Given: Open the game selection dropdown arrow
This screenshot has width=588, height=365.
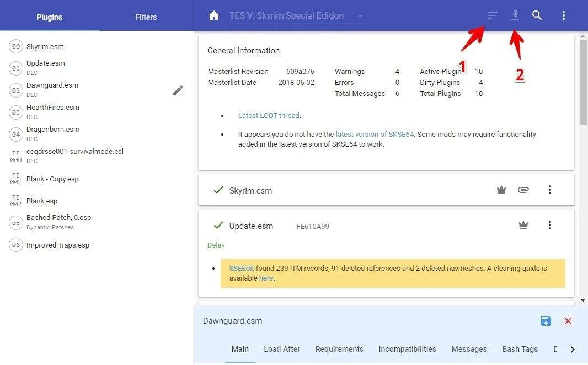Looking at the screenshot, I should pyautogui.click(x=360, y=16).
